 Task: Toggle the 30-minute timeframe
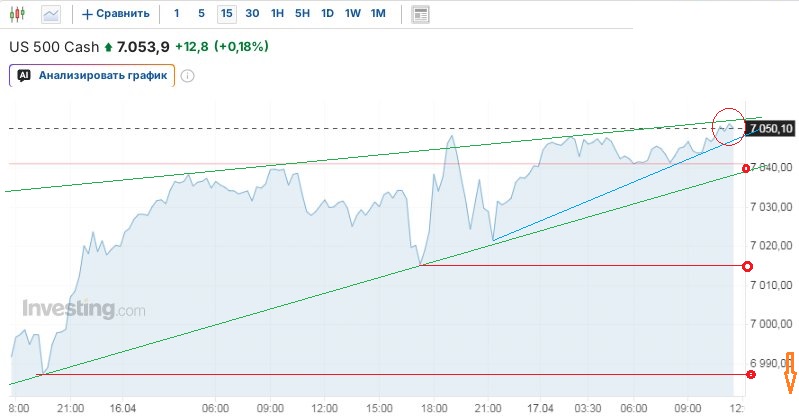(x=252, y=14)
